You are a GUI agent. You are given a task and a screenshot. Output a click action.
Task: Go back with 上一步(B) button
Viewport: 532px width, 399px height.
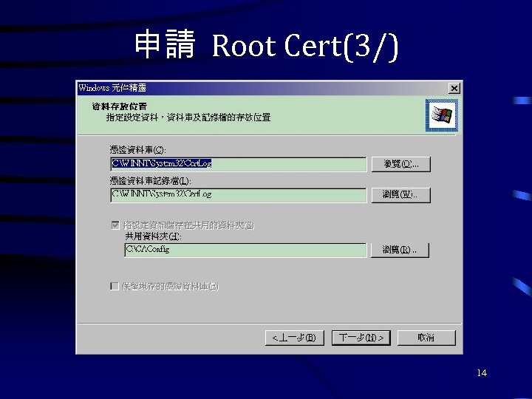click(x=294, y=338)
